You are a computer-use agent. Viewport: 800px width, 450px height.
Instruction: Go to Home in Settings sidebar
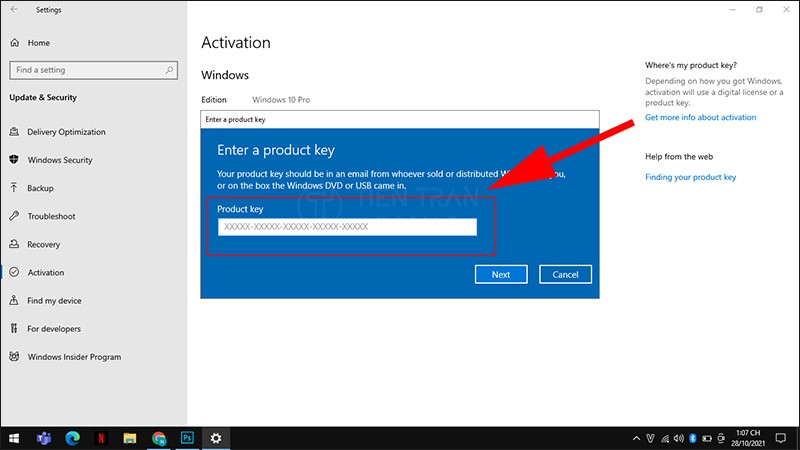(38, 43)
